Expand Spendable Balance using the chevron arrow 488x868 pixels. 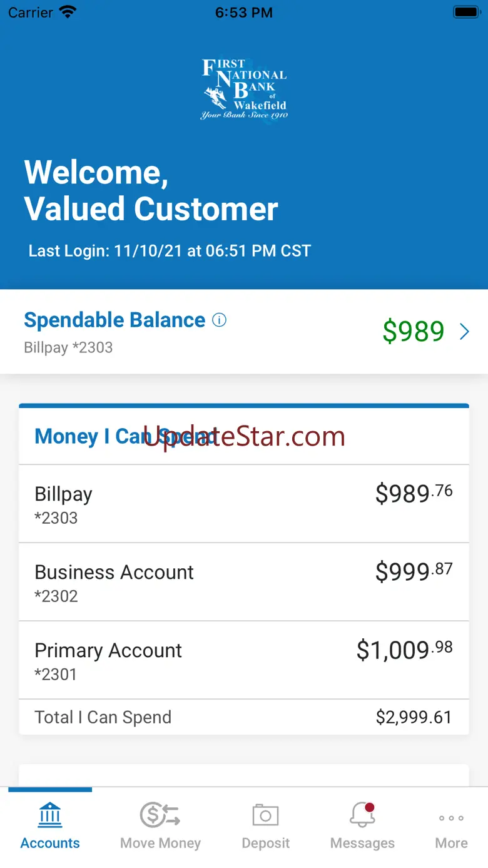464,332
